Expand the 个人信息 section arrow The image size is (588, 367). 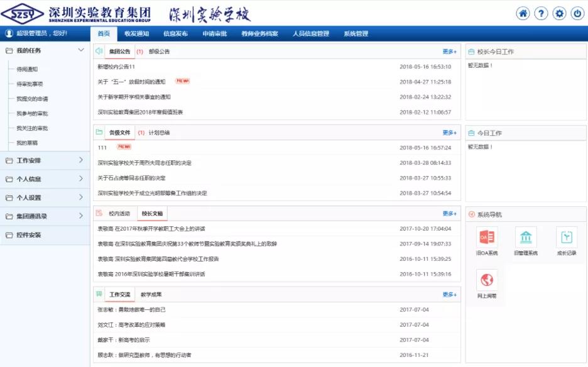coord(81,178)
